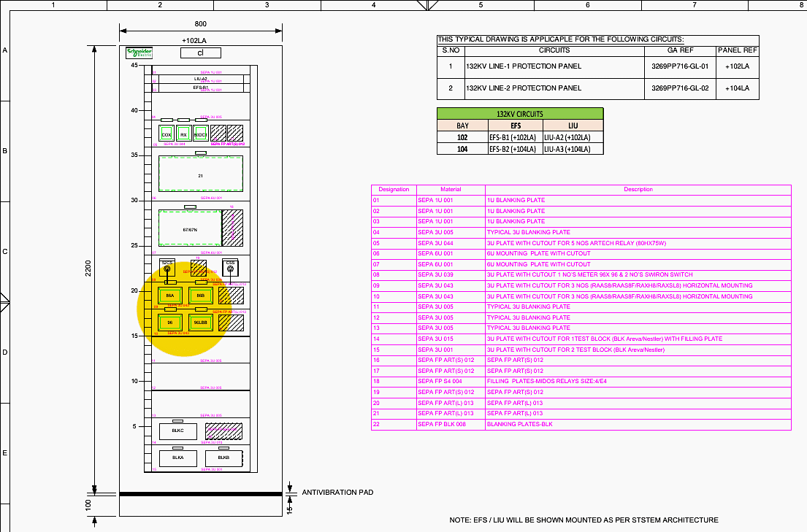Click the ANTIVIBRATION PAD label

point(337,493)
